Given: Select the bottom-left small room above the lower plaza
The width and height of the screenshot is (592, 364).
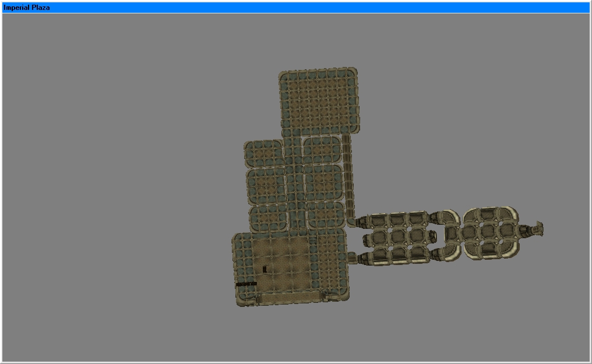Looking at the screenshot, I should 269,219.
